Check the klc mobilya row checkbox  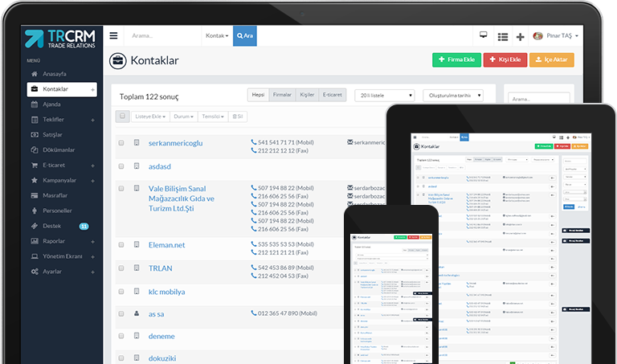click(121, 292)
